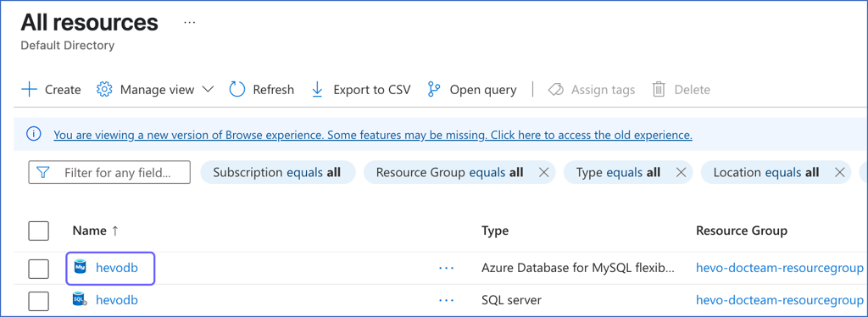Click the MySQL database icon for hevodb
Viewport: 868px width, 317px height.
point(80,268)
